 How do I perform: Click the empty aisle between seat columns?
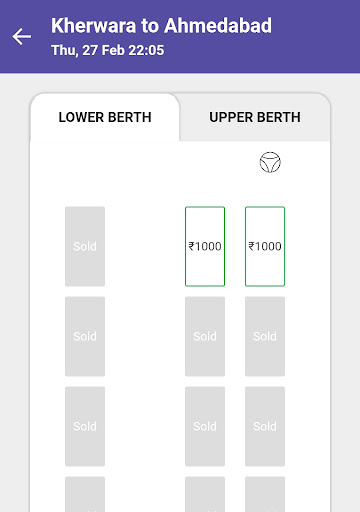pos(145,333)
